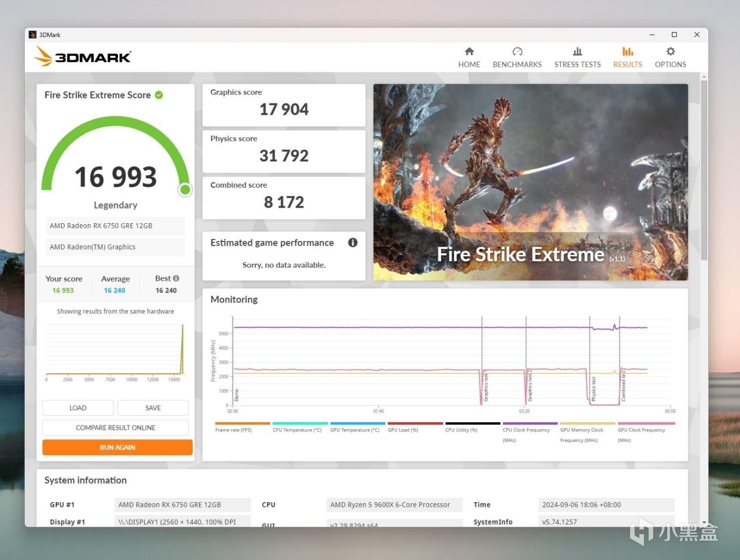Select the STRESS TESTS menu label

click(577, 64)
